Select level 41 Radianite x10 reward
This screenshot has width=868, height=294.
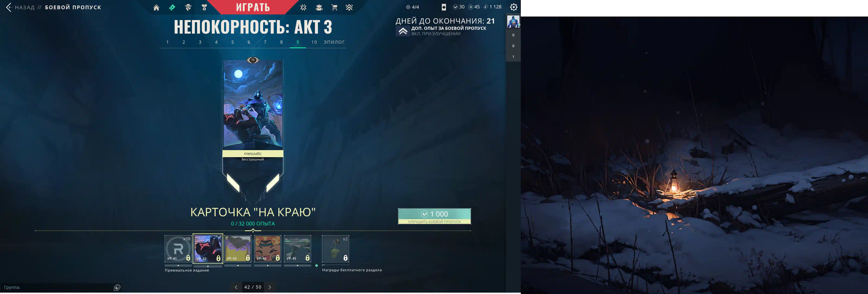pyautogui.click(x=178, y=248)
